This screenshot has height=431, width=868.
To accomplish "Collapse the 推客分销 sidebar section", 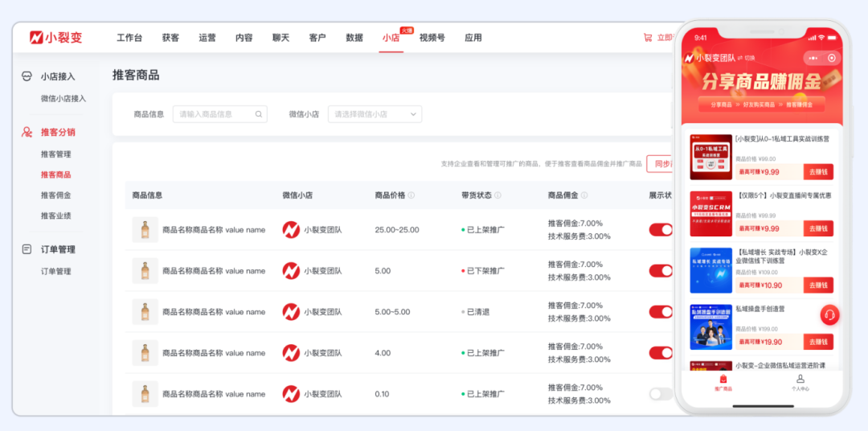I will [58, 132].
